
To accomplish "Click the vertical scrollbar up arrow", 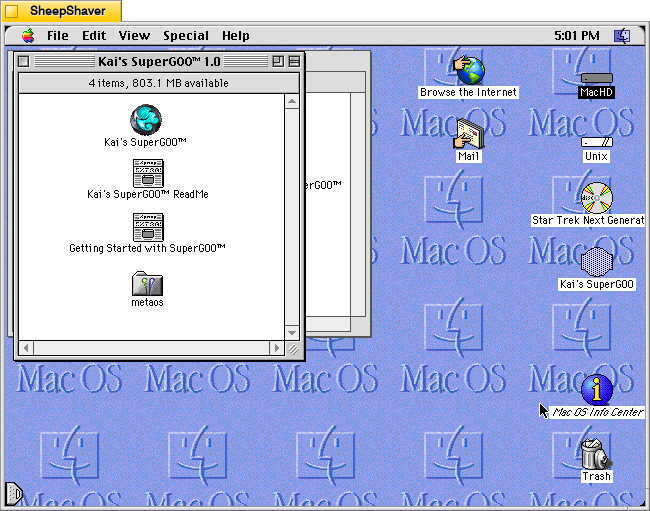I will click(x=292, y=102).
